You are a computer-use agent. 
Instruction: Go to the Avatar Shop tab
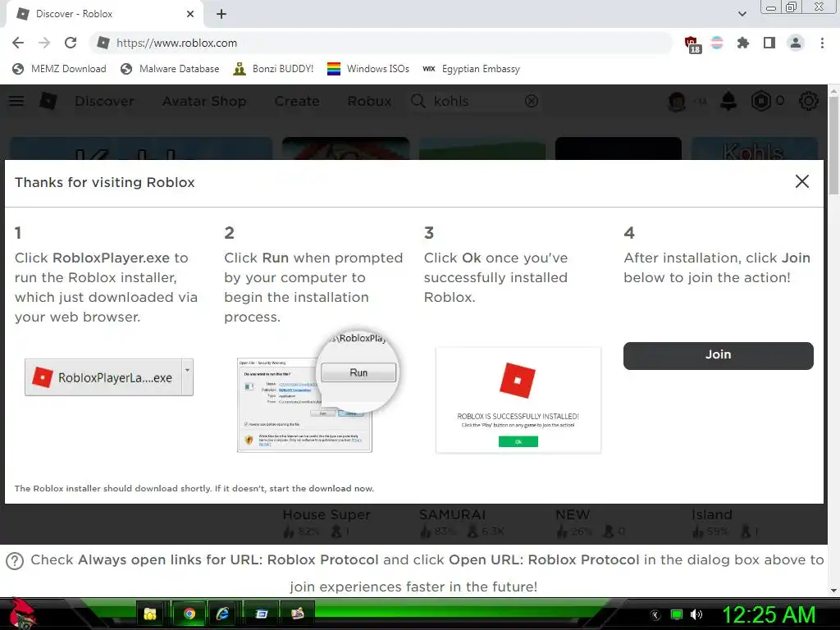point(204,101)
